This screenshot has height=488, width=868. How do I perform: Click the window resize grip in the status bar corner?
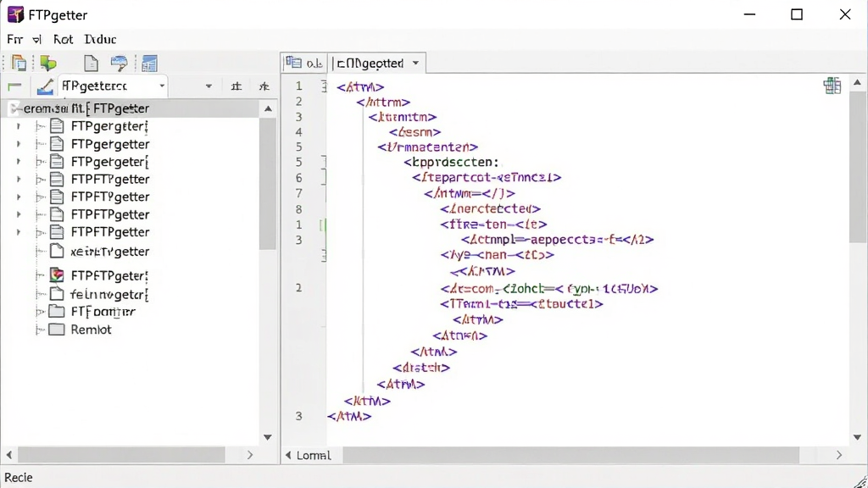tap(860, 480)
